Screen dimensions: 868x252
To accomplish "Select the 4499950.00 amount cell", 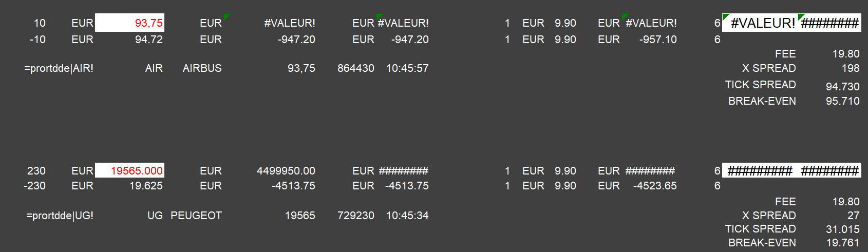I will (286, 171).
